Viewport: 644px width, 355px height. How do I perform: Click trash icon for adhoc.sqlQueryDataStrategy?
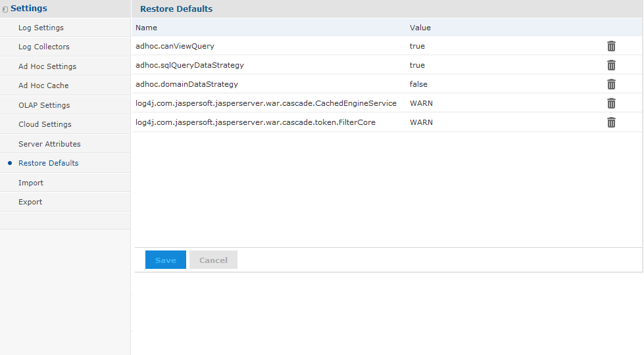tap(611, 65)
